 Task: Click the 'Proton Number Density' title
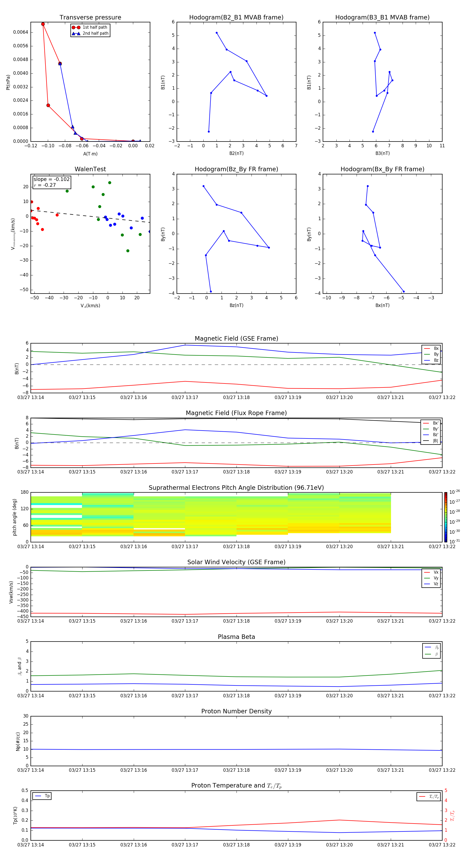tap(236, 711)
